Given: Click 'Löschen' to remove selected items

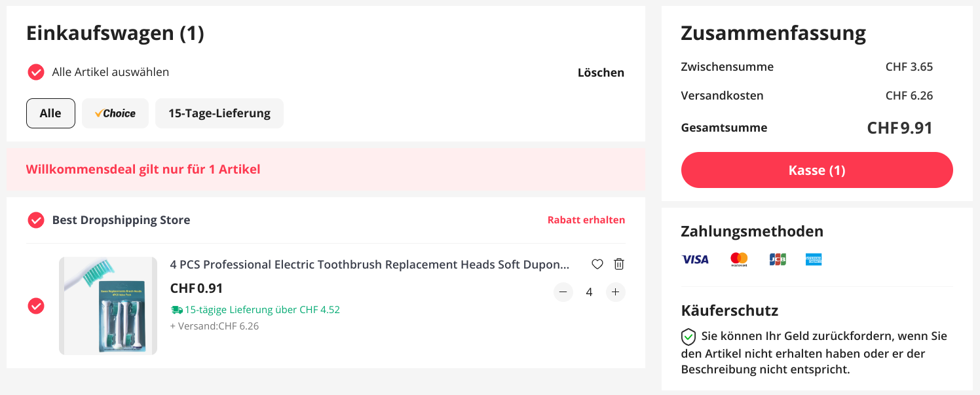Looking at the screenshot, I should [x=601, y=73].
